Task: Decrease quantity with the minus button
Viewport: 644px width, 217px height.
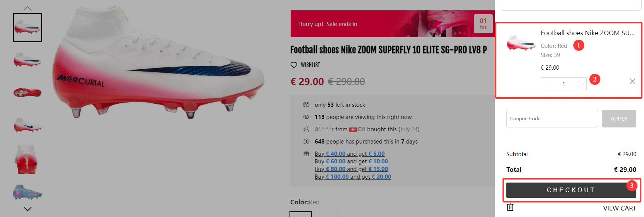Action: [548, 84]
